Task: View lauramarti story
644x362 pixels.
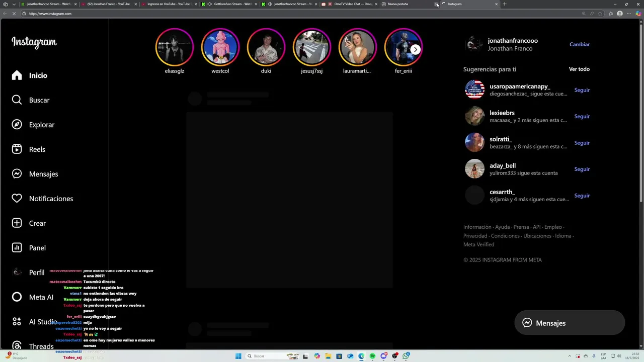Action: pyautogui.click(x=358, y=48)
